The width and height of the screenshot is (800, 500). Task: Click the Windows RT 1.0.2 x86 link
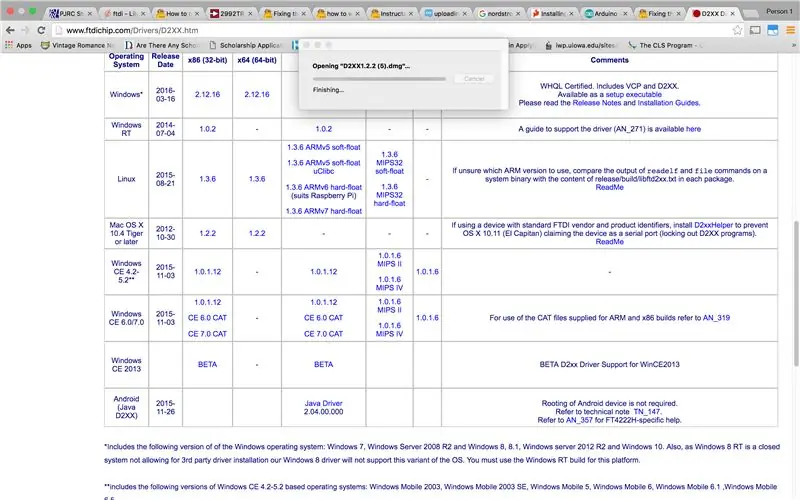tap(207, 129)
